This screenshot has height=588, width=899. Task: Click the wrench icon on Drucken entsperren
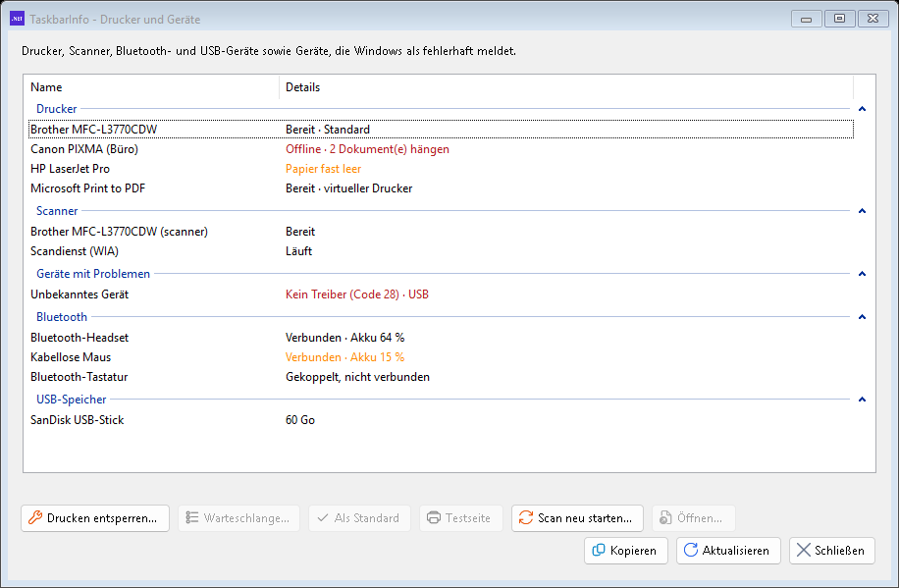pos(35,518)
